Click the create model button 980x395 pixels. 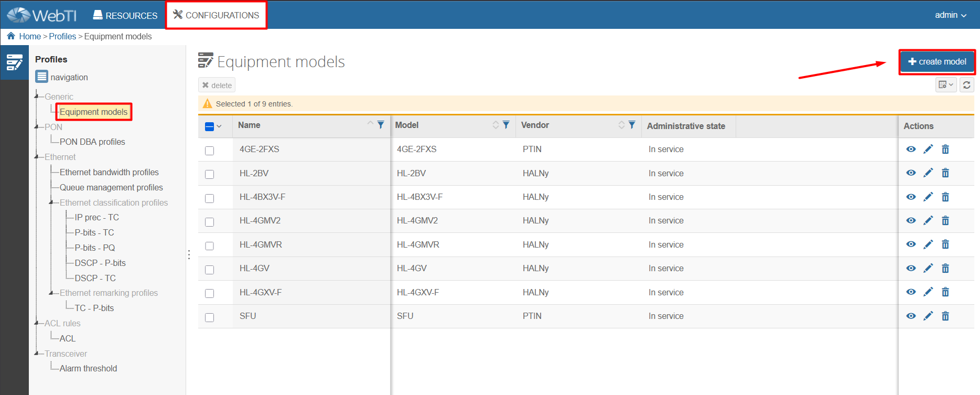click(x=937, y=62)
